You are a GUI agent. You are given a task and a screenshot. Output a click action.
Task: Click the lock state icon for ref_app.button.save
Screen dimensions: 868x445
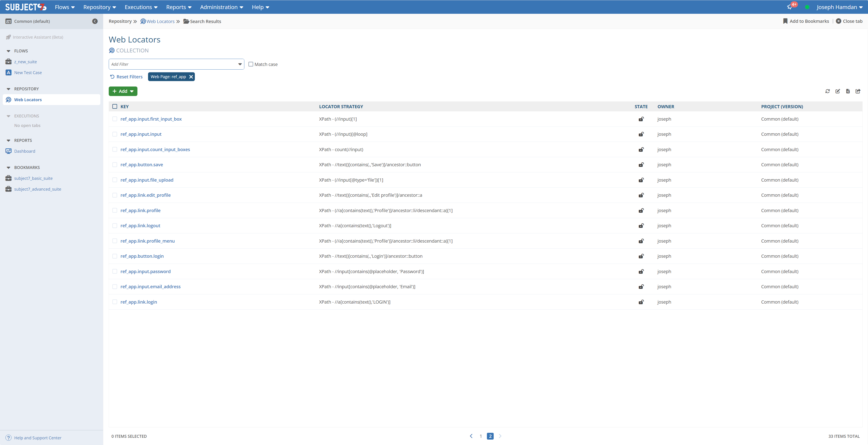(641, 165)
